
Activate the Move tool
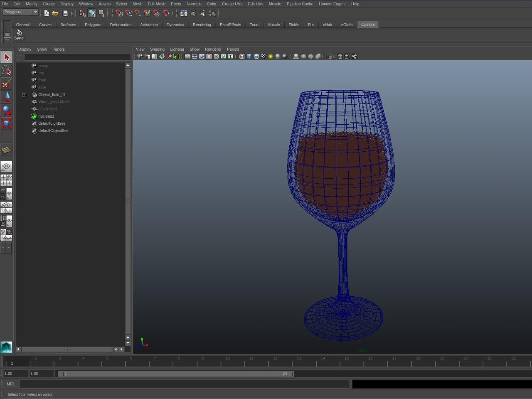pyautogui.click(x=6, y=96)
